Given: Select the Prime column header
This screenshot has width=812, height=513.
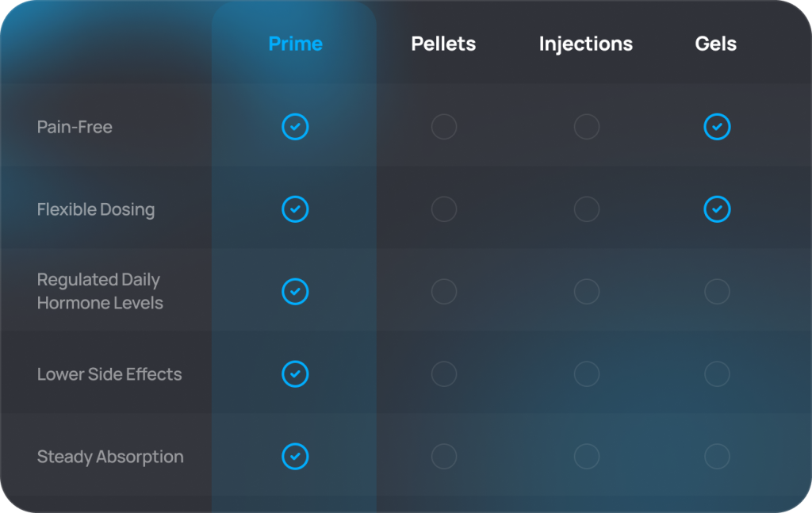Looking at the screenshot, I should click(296, 44).
